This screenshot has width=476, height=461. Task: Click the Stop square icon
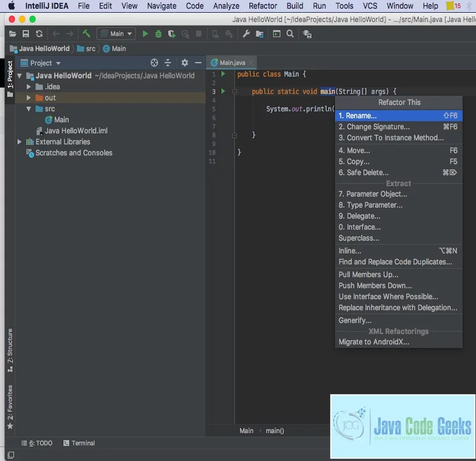tap(199, 34)
